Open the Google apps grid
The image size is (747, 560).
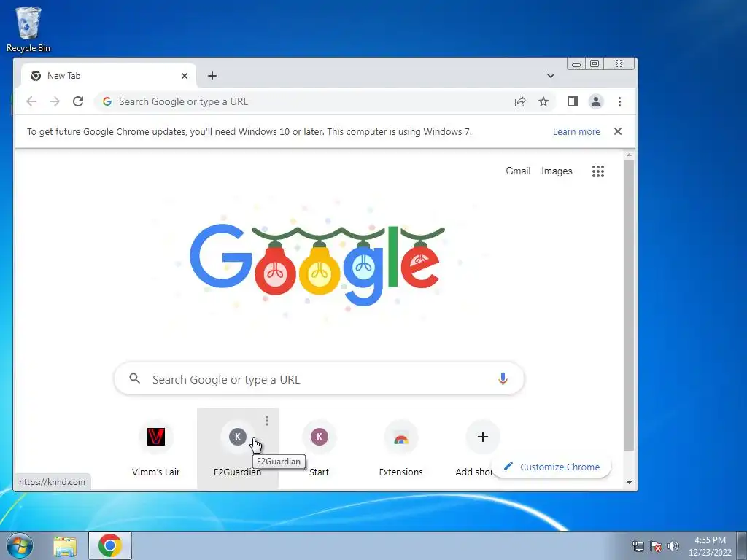tap(598, 171)
